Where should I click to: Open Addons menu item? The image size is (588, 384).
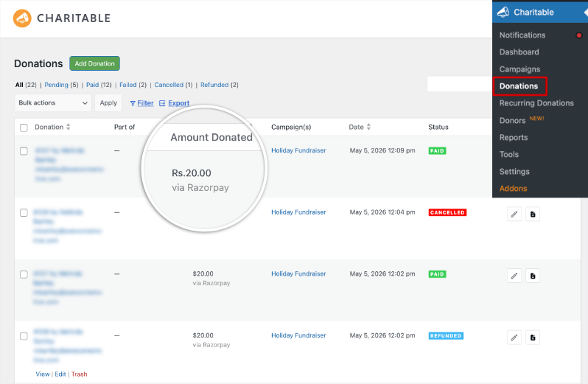click(x=513, y=188)
